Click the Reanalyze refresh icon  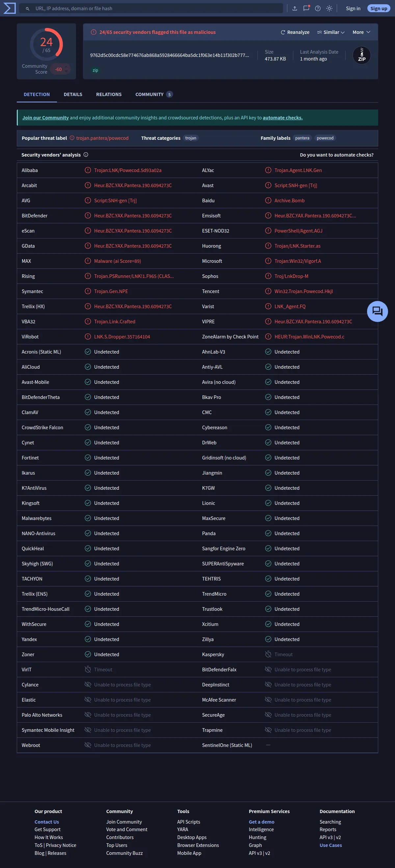point(283,32)
